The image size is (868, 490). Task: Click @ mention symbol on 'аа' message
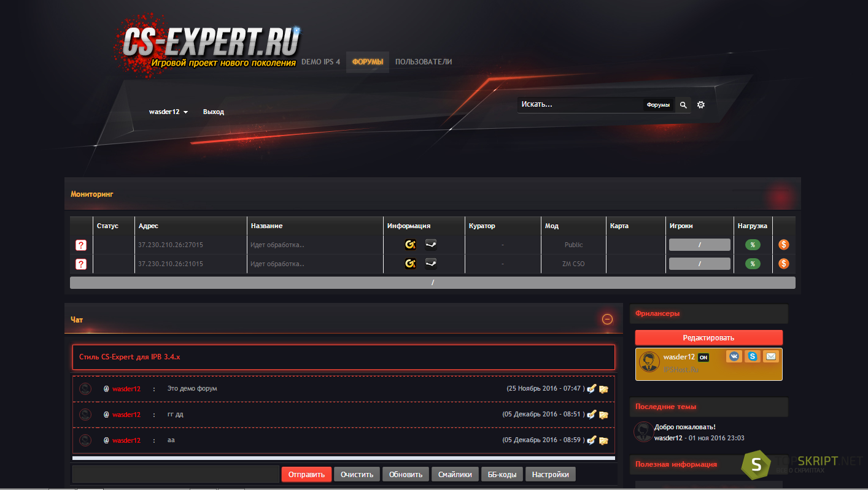[x=106, y=440]
